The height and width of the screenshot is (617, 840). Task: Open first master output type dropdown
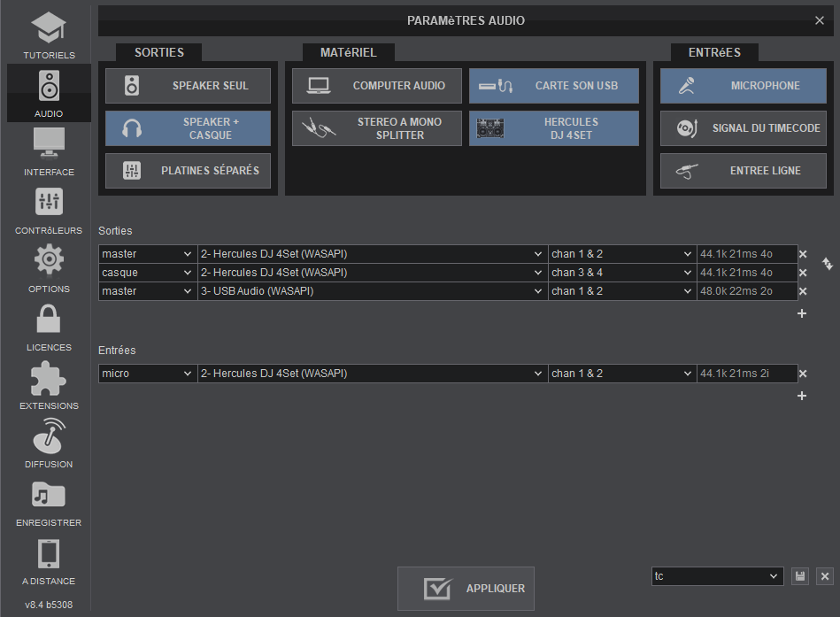click(148, 254)
